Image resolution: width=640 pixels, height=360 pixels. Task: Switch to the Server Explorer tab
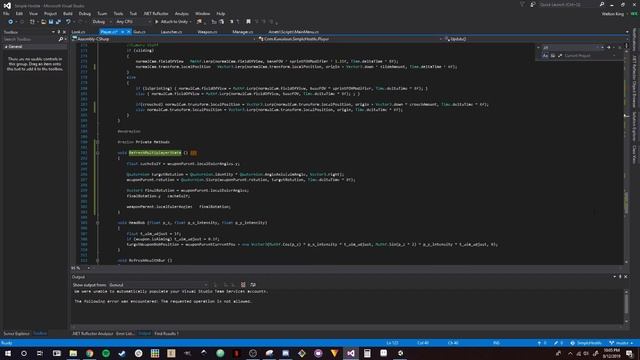[x=16, y=334]
